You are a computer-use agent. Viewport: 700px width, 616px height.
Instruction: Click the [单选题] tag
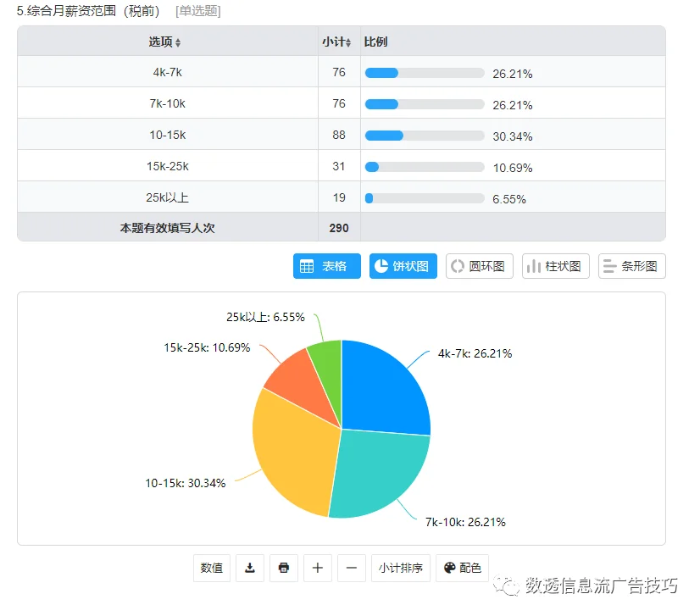(x=198, y=11)
